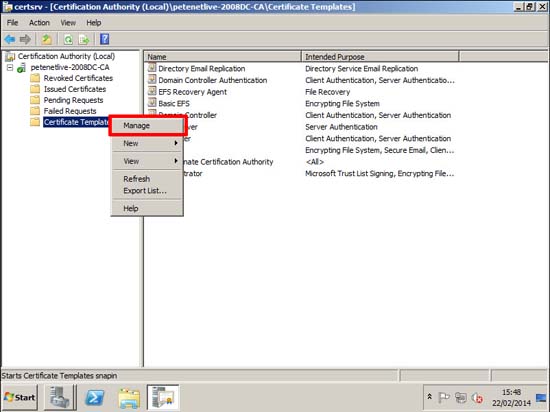Choose Export List... from the context menu

147,191
